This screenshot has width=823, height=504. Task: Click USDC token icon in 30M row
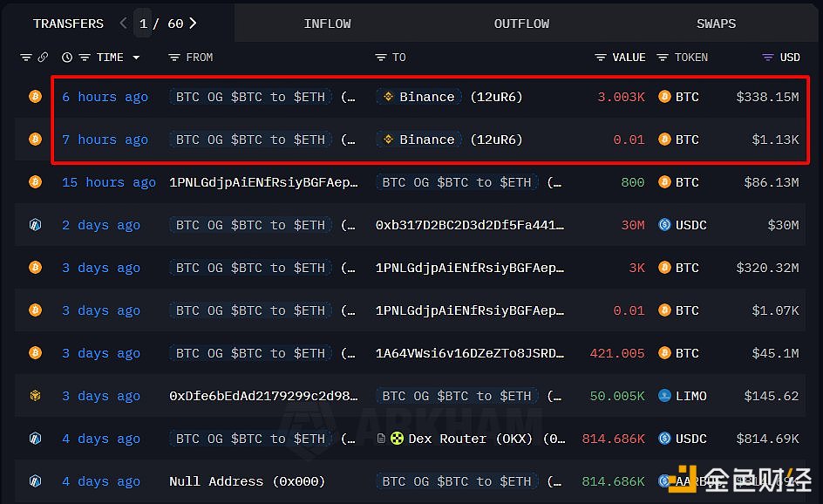(664, 225)
